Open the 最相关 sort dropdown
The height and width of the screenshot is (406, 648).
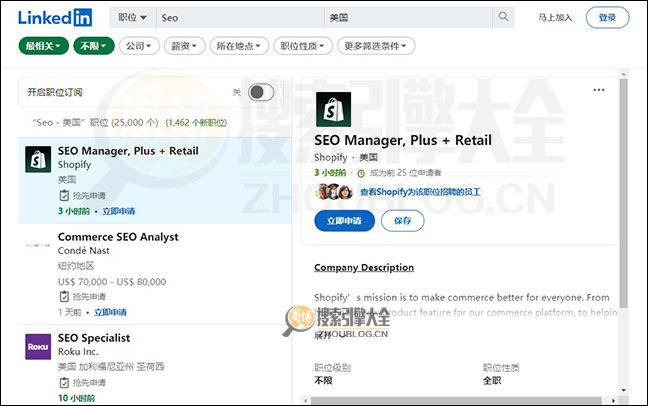coord(43,46)
